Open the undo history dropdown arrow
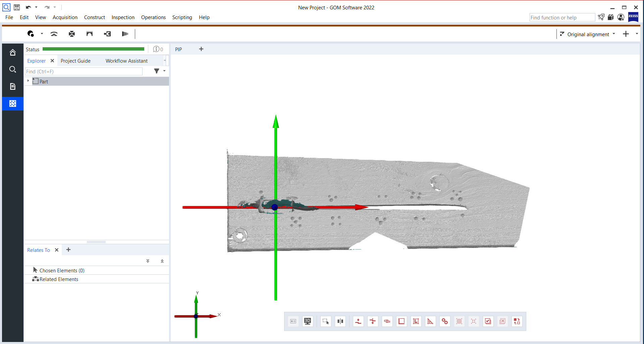The height and width of the screenshot is (344, 644). coord(36,7)
